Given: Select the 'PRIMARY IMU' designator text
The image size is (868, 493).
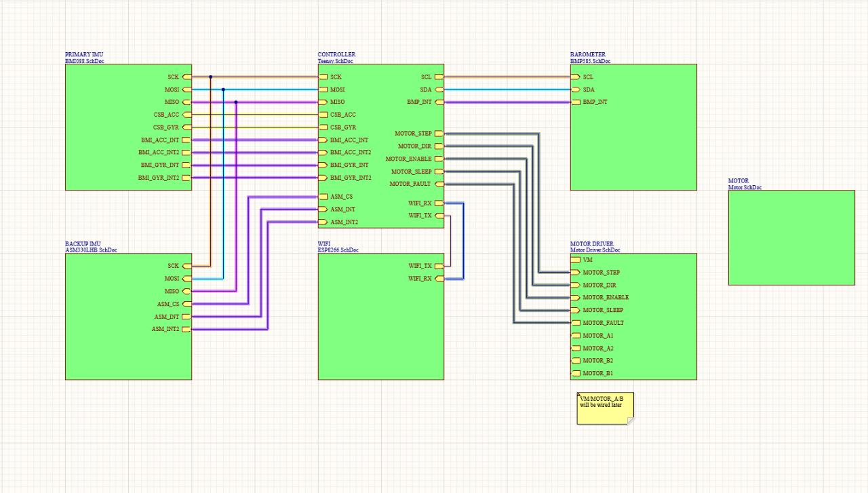Looking at the screenshot, I should tap(84, 54).
